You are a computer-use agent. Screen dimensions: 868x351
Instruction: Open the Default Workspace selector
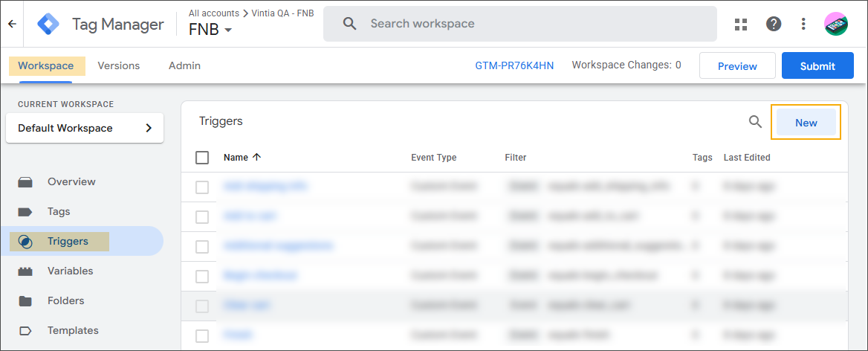coord(85,128)
